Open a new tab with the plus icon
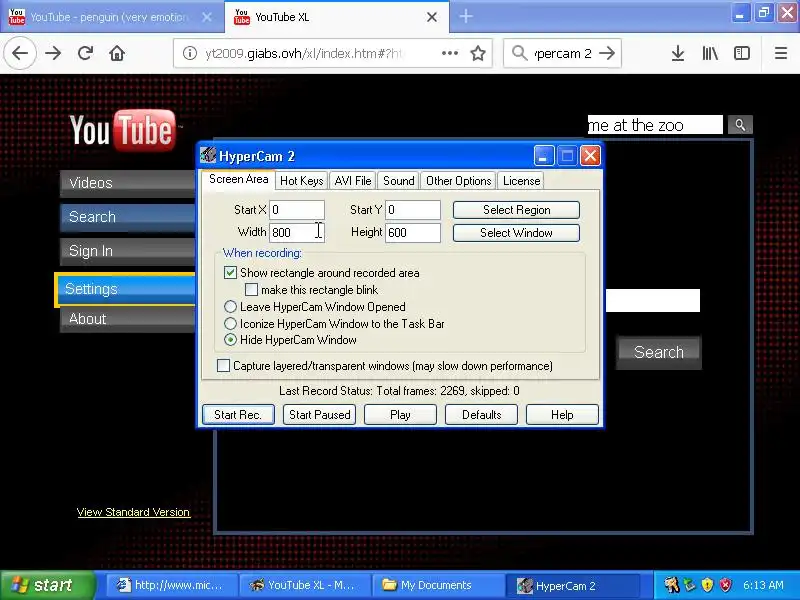The height and width of the screenshot is (600, 800). pos(465,16)
